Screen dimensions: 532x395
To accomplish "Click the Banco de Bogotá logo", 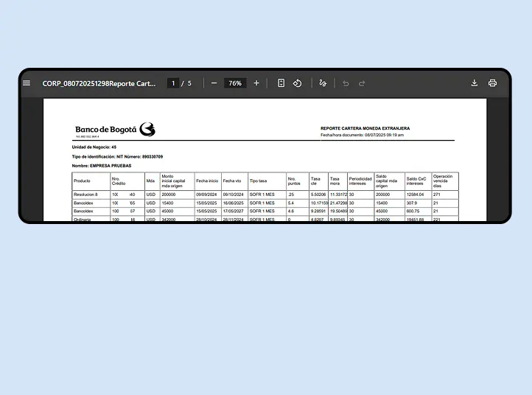I will pos(115,130).
